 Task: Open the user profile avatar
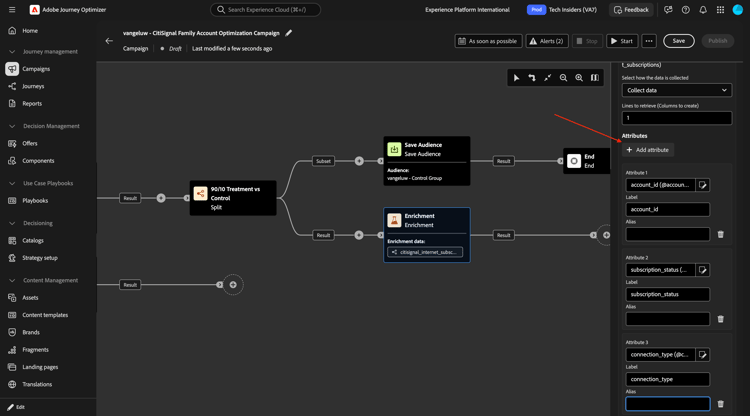pyautogui.click(x=738, y=10)
